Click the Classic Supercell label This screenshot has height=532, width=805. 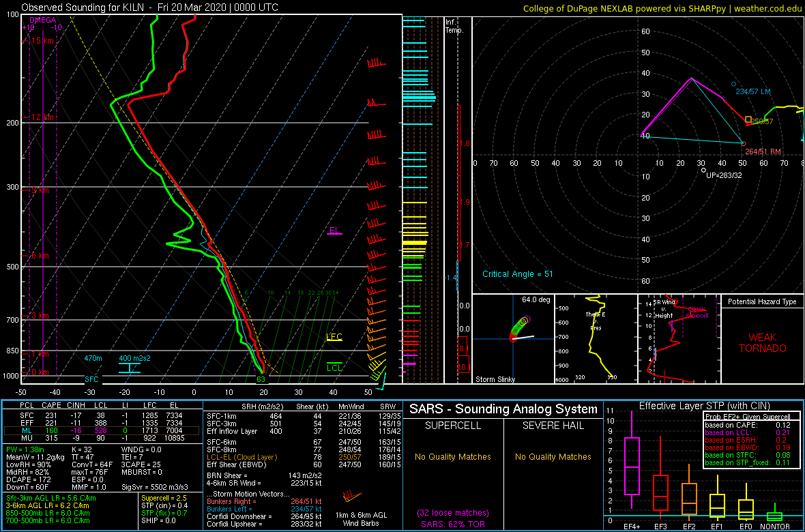697,312
